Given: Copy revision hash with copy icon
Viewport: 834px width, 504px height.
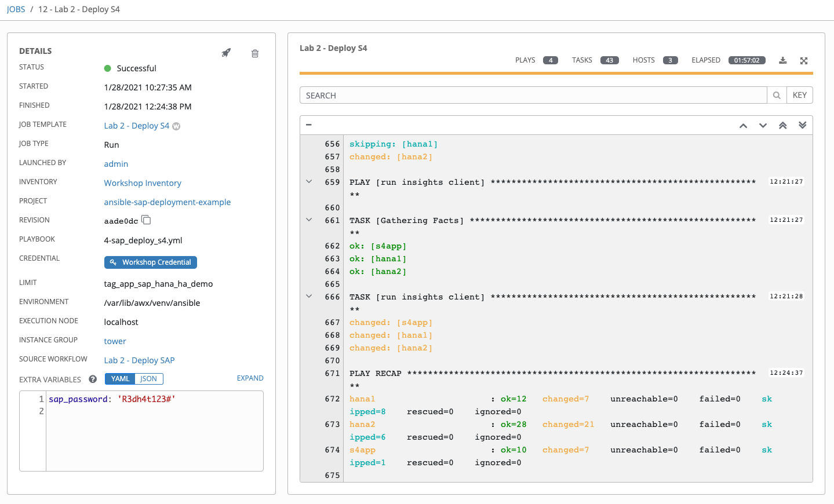Looking at the screenshot, I should click(146, 220).
